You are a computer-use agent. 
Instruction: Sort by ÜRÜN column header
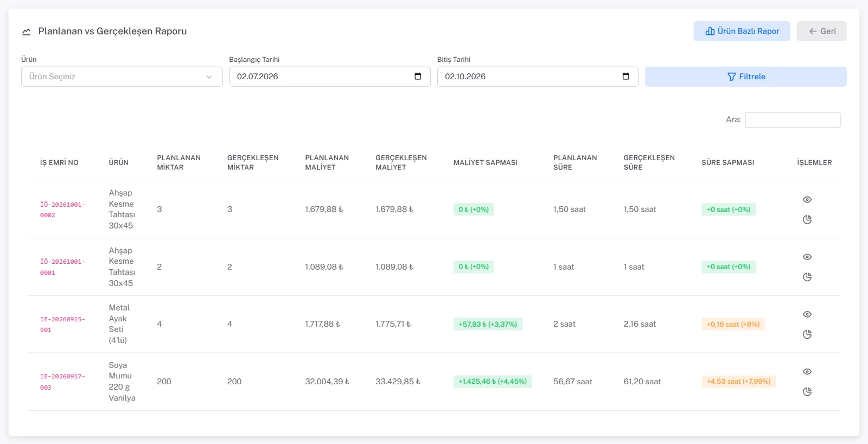(x=118, y=162)
